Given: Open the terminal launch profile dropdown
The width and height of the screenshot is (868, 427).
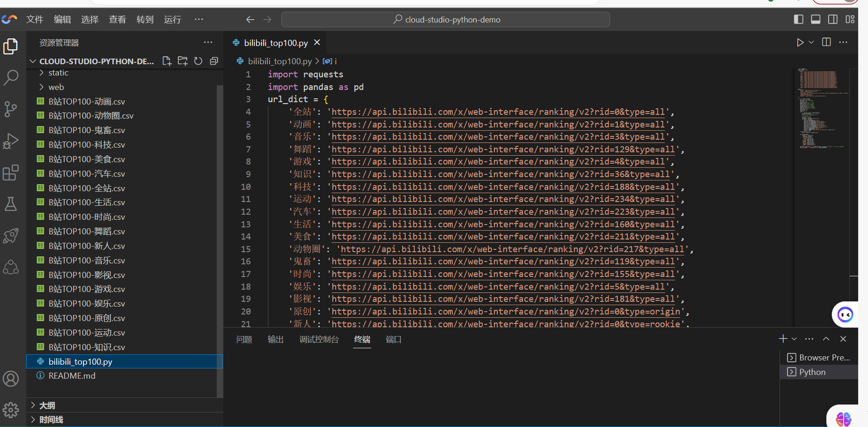Looking at the screenshot, I should coord(794,339).
